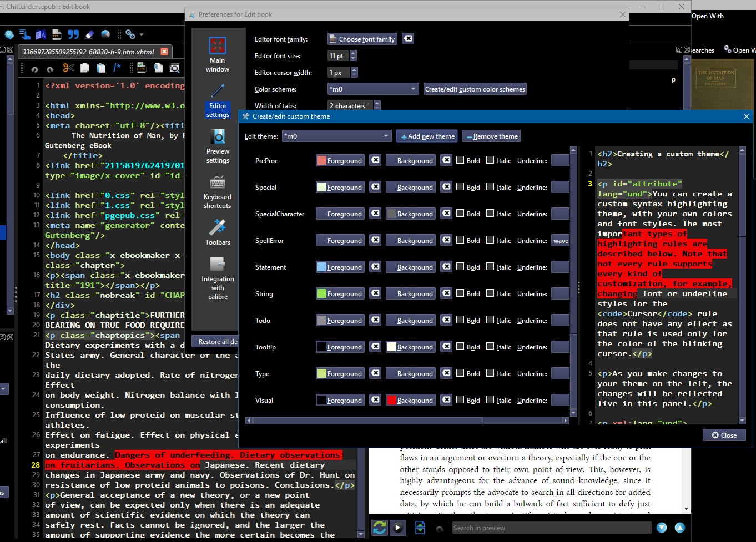756x542 pixels.
Task: Clear the PreProc foreground color
Action: tap(376, 160)
